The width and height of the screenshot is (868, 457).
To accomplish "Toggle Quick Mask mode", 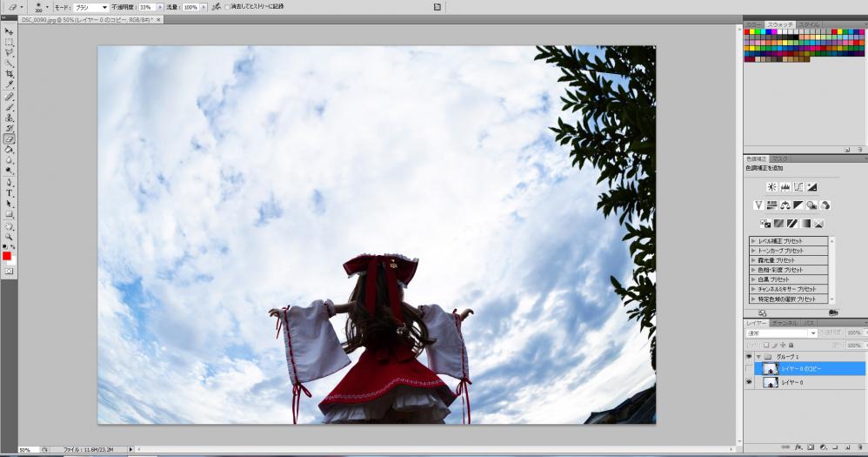I will 9,272.
